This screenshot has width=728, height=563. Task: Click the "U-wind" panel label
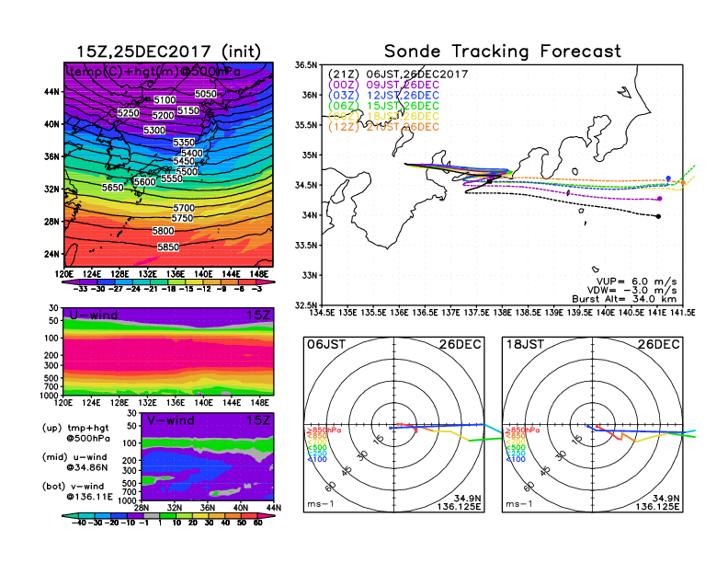point(94,315)
